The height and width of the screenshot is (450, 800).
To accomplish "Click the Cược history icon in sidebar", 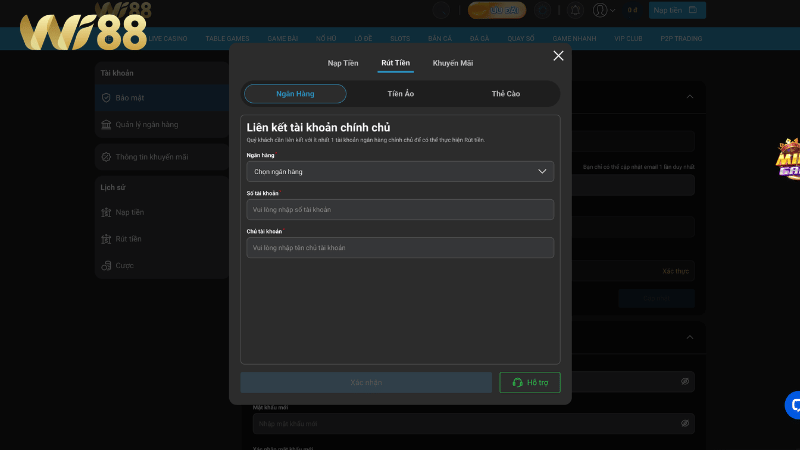I will tap(106, 266).
